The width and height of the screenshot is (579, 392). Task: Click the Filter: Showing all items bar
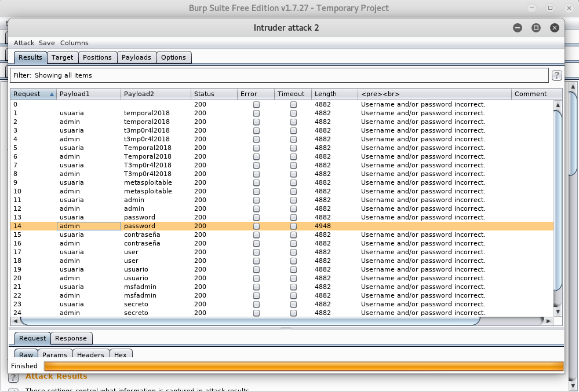[278, 75]
